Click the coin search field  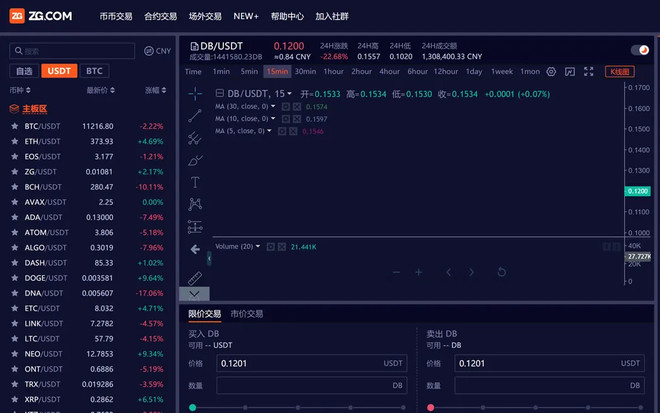click(x=72, y=51)
